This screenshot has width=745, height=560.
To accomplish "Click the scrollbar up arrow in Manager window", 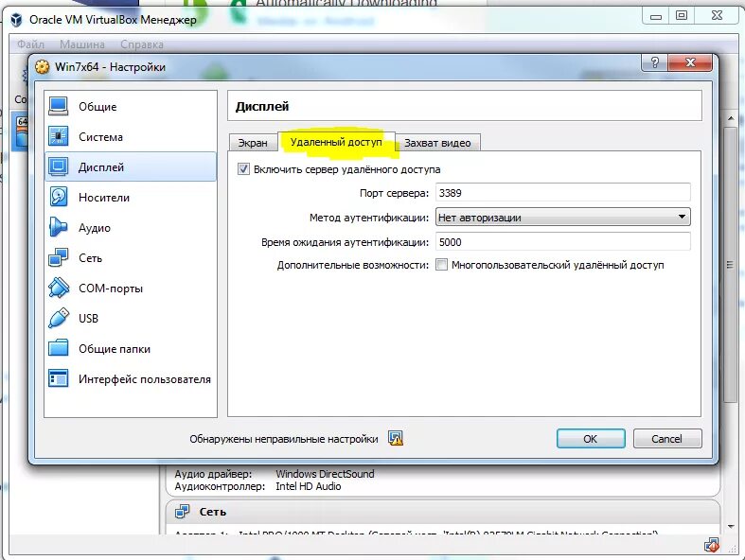I will (731, 118).
